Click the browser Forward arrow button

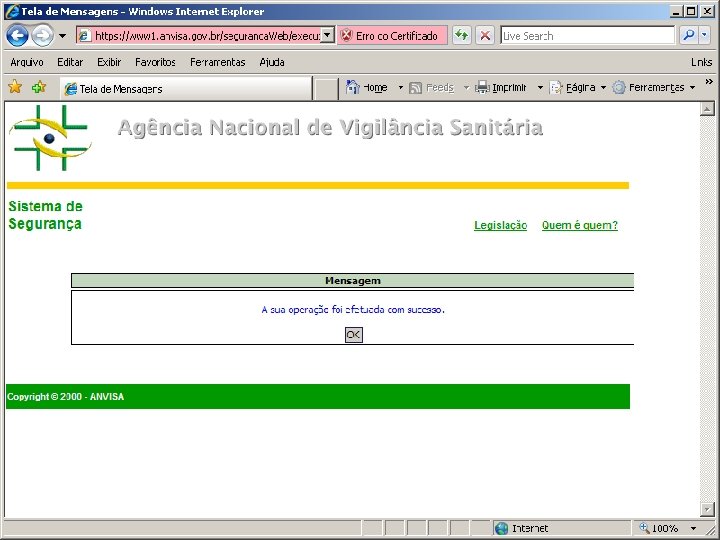click(x=43, y=35)
